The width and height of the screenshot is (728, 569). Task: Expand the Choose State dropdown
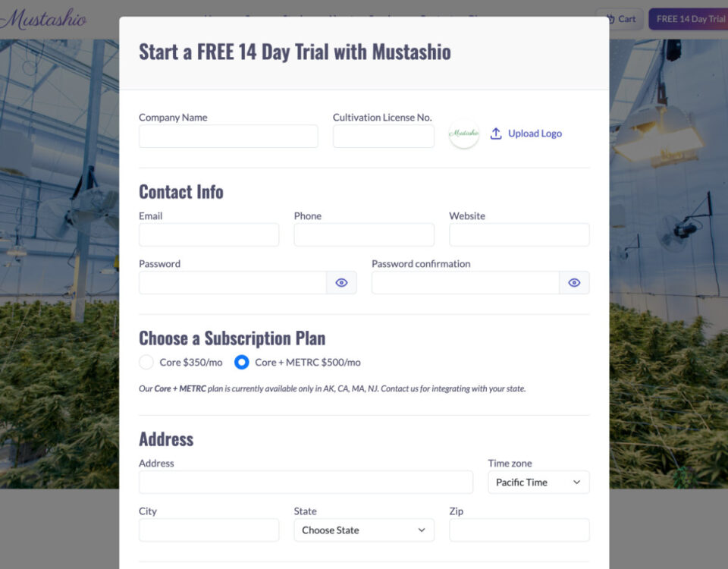pos(364,530)
